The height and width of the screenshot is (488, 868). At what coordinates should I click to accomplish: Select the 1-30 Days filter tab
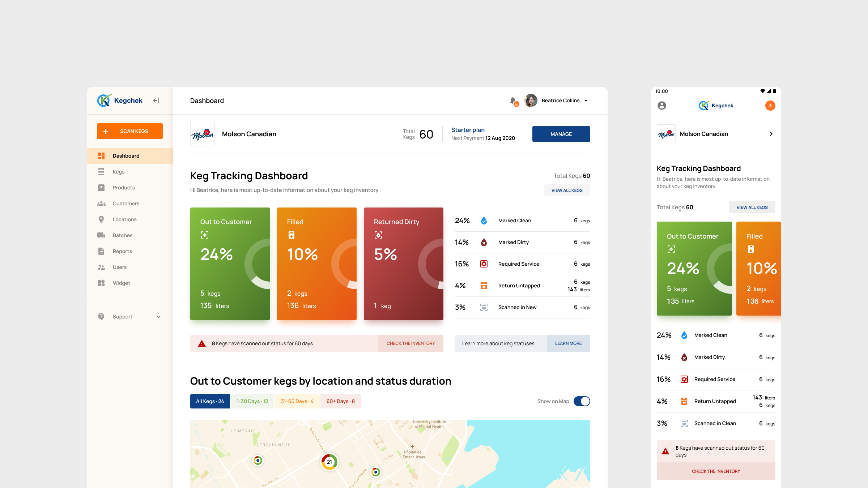tap(252, 401)
